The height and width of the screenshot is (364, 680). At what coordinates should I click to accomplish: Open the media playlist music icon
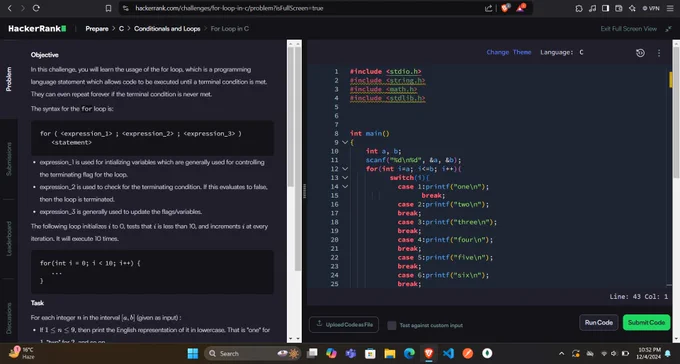[592, 8]
